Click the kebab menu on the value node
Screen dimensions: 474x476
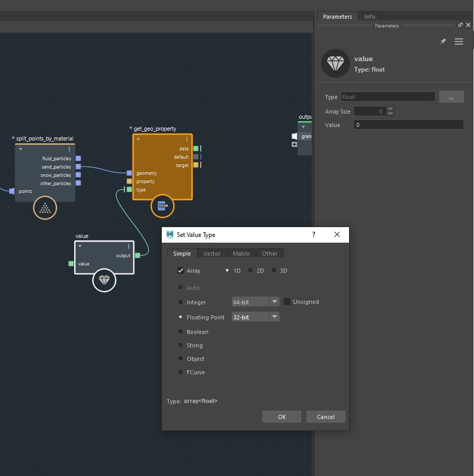pyautogui.click(x=129, y=246)
